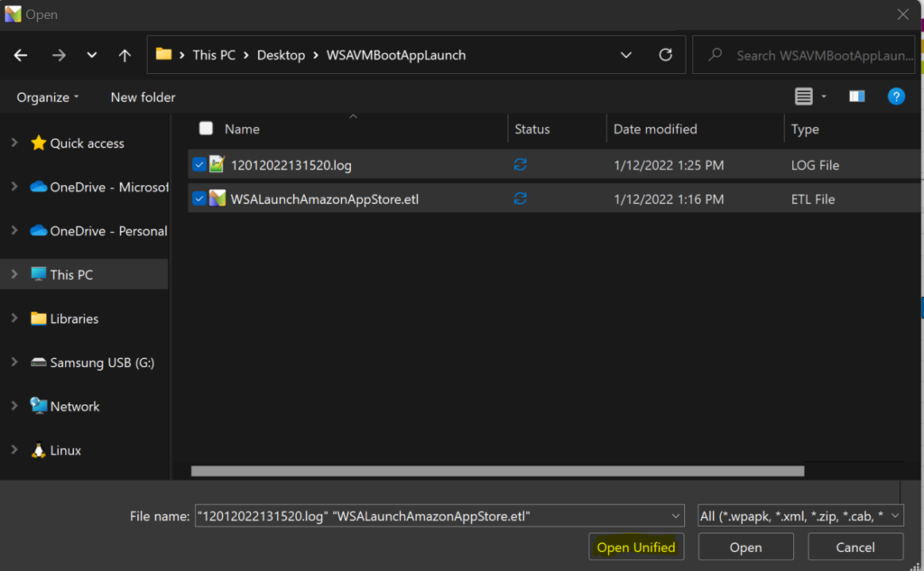Toggle the select-all checkbox above the file list
Viewport: 924px width, 571px height.
pos(206,128)
